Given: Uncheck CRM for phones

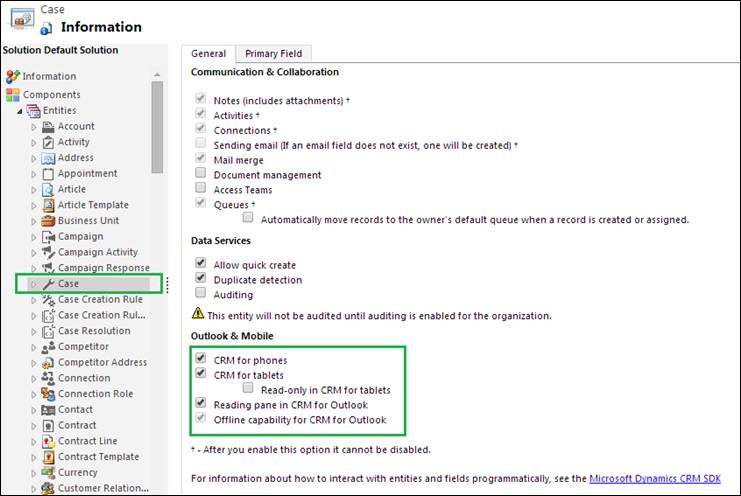Looking at the screenshot, I should [x=200, y=359].
